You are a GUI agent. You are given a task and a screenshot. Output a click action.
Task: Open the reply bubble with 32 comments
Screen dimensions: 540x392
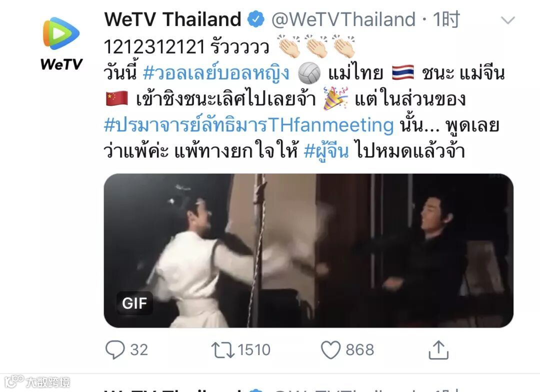[x=114, y=350]
